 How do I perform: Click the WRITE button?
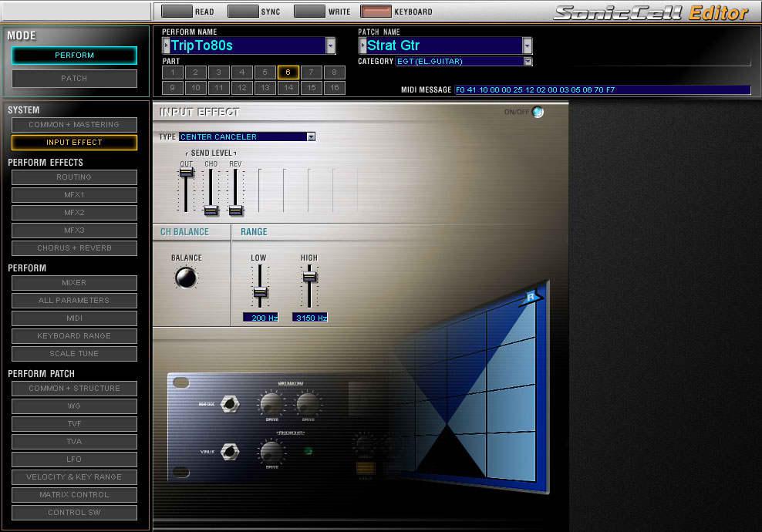(309, 11)
